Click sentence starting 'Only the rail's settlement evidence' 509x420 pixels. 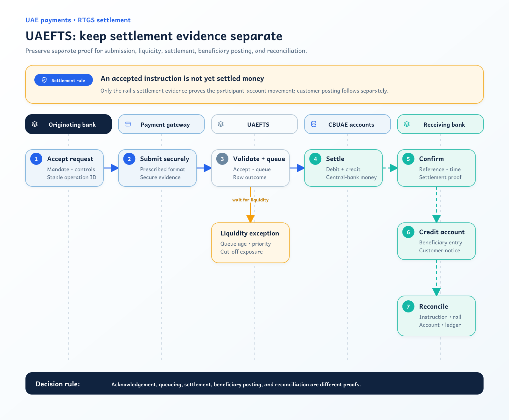pyautogui.click(x=244, y=91)
